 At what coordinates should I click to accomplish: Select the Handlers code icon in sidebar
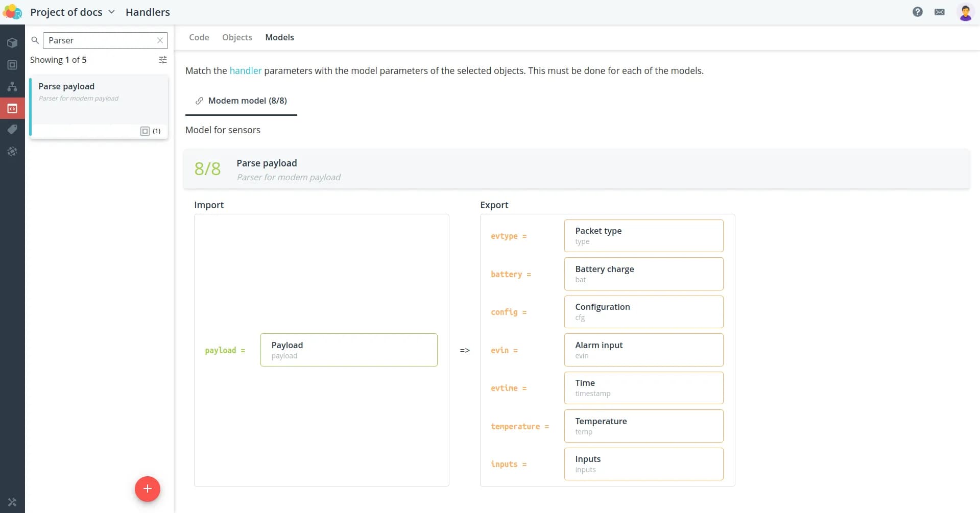pyautogui.click(x=12, y=108)
